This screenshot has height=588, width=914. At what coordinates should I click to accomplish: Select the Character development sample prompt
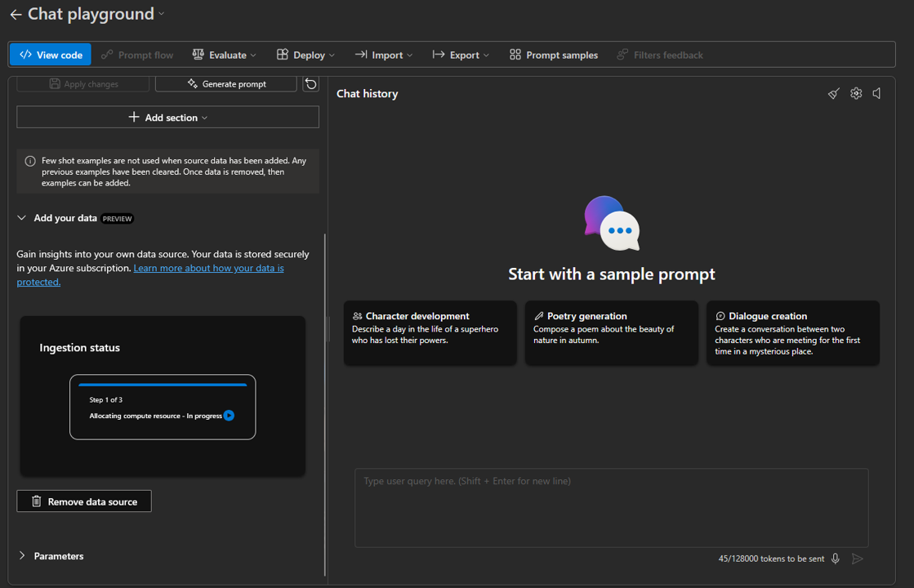click(x=430, y=332)
